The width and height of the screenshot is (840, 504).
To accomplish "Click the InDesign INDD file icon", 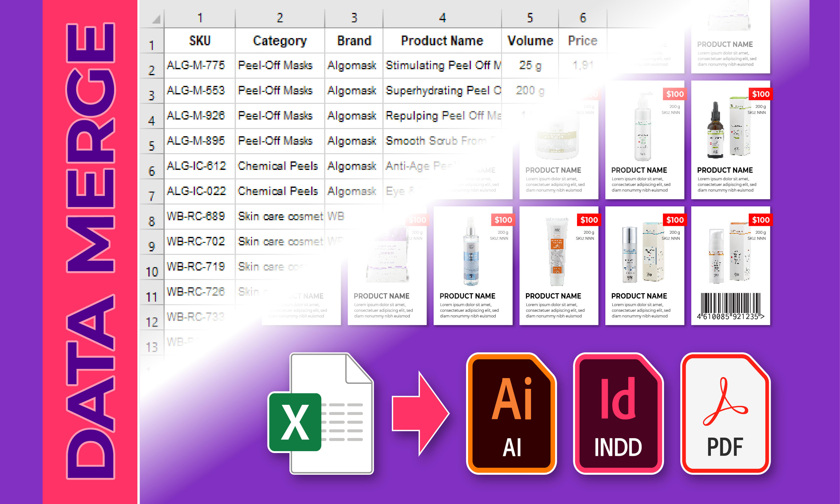I will 618,414.
